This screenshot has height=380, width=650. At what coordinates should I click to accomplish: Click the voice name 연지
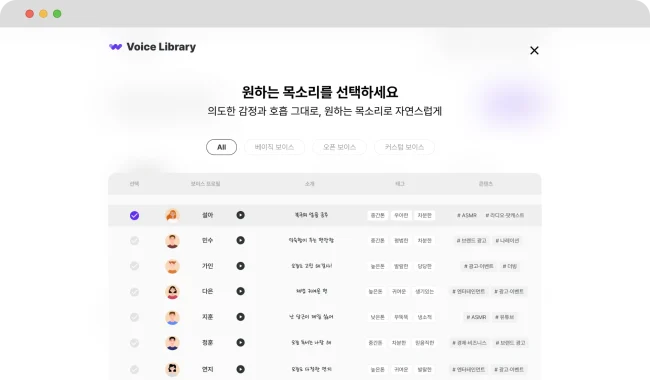207,369
